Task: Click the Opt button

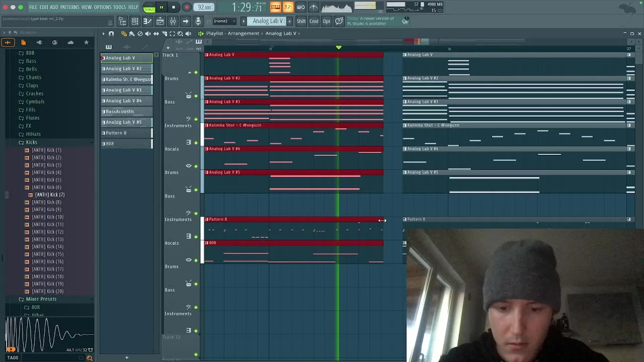Action: click(x=327, y=21)
